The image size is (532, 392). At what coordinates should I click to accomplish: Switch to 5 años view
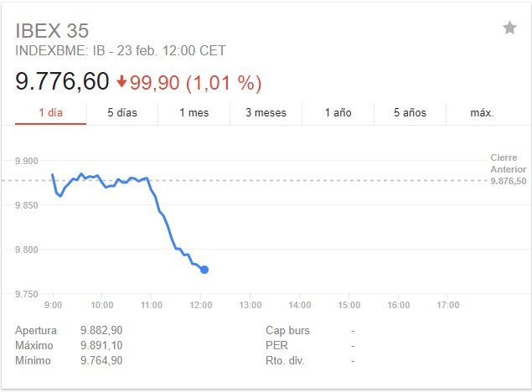pos(410,112)
